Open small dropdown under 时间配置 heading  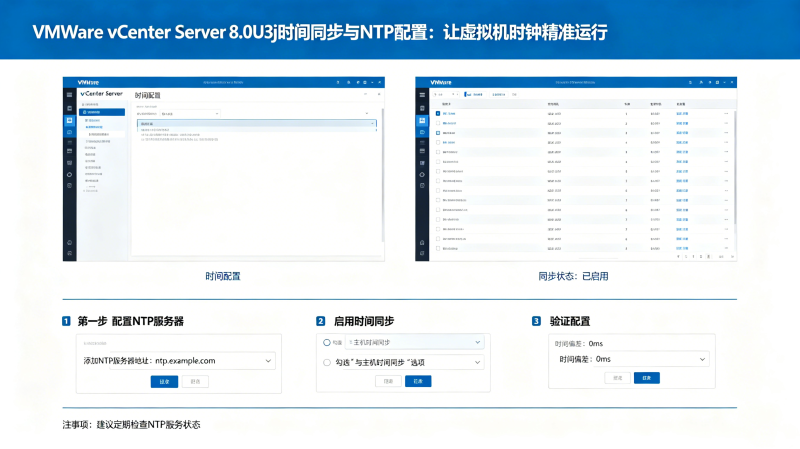tap(189, 113)
